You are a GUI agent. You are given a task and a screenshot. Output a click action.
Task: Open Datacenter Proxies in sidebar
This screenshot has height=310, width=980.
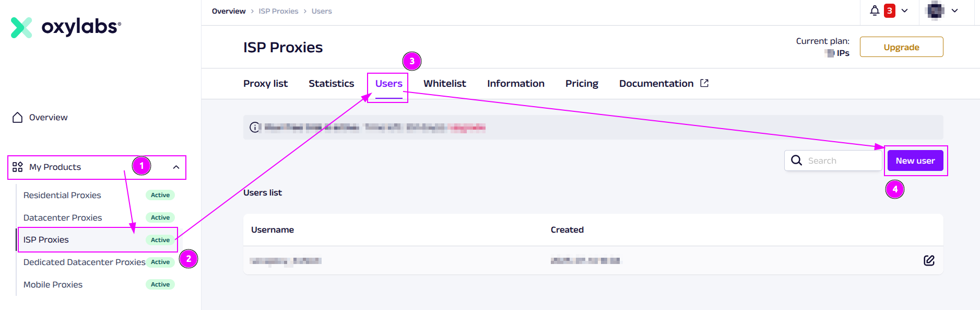(x=63, y=217)
